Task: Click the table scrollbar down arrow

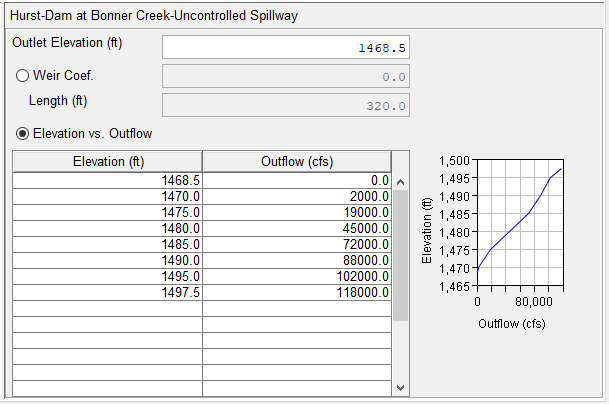Action: (401, 388)
